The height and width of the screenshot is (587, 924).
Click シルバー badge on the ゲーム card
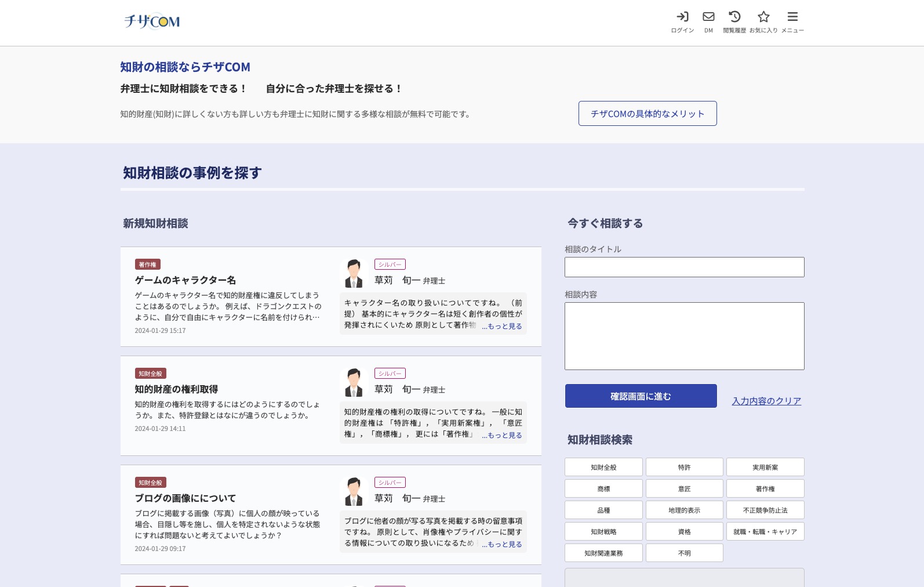(x=390, y=264)
